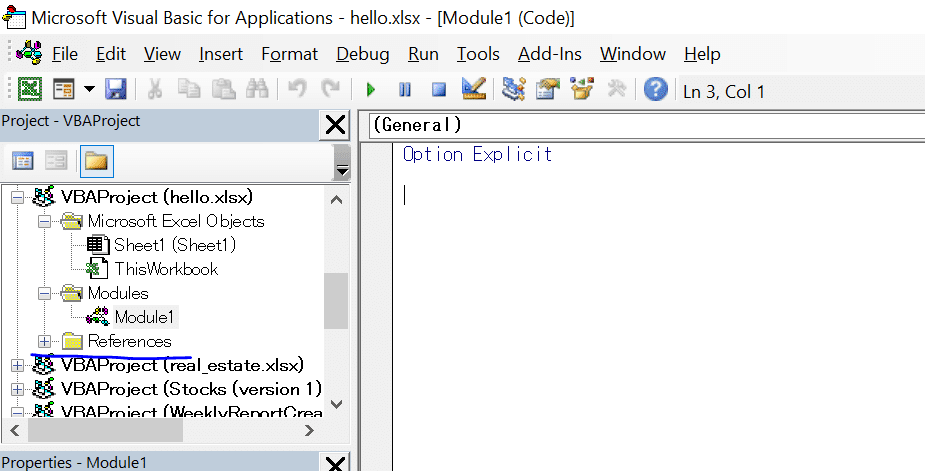Open the File menu

[65, 54]
